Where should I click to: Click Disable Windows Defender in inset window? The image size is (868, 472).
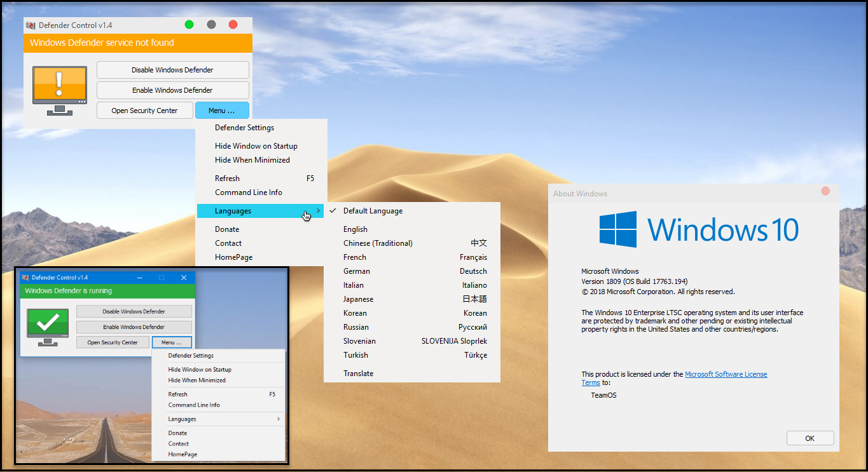point(134,312)
